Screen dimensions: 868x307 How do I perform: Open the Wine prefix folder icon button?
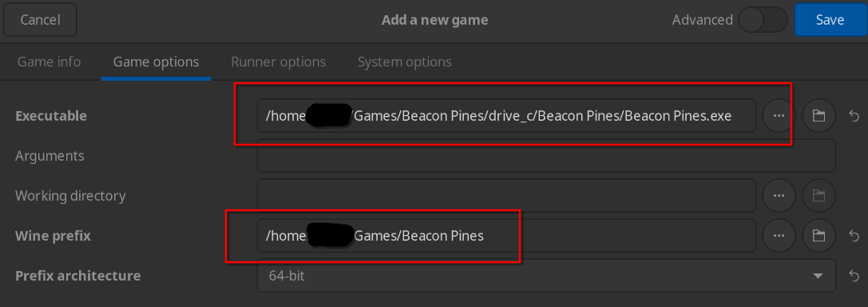click(x=818, y=236)
